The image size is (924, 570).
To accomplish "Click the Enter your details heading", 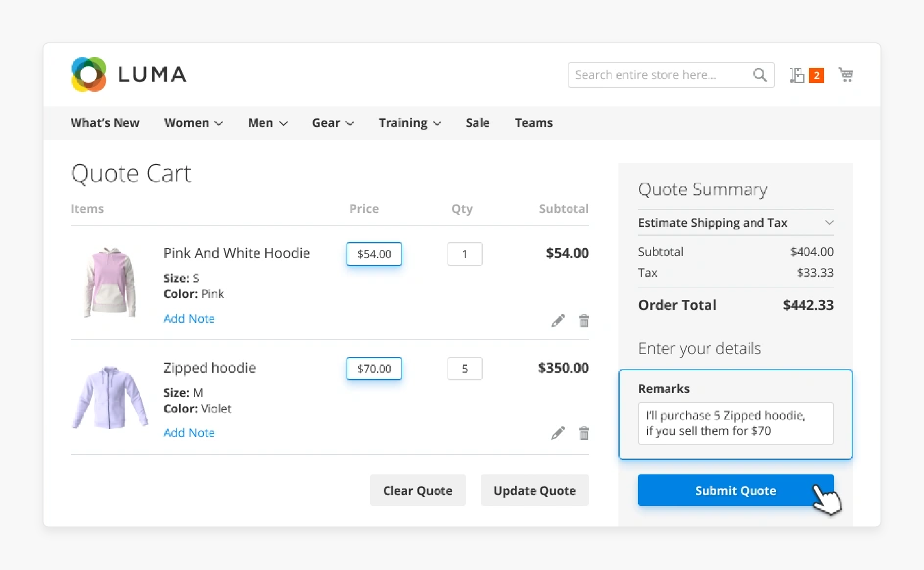I will (700, 349).
